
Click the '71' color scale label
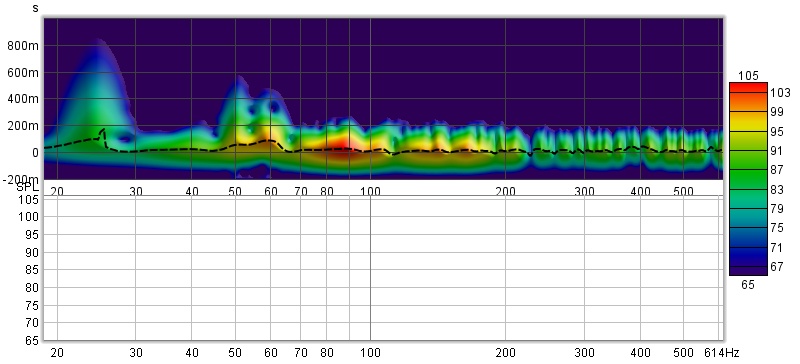777,248
